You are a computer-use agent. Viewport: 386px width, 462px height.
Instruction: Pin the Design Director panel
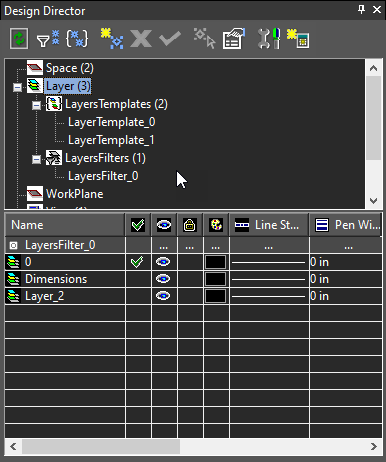[x=361, y=10]
